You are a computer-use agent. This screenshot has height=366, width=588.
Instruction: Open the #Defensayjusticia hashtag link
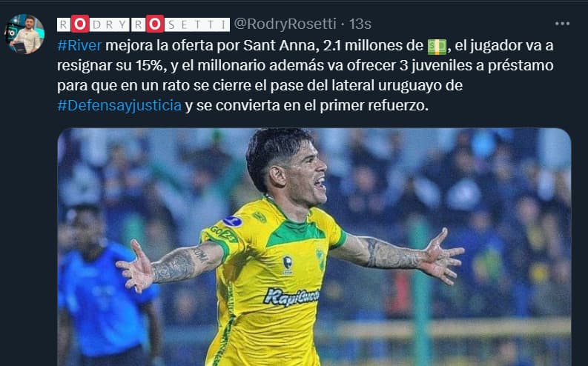pyautogui.click(x=119, y=106)
